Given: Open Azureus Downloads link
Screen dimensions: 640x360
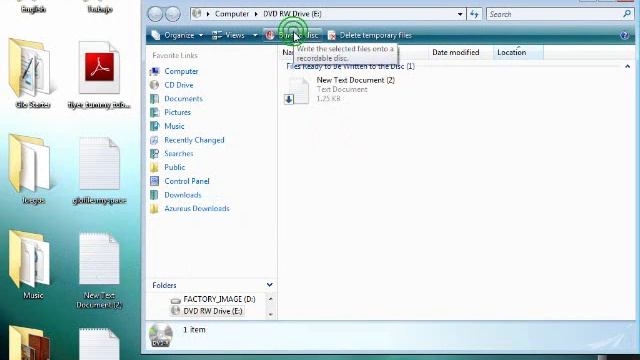Looking at the screenshot, I should pyautogui.click(x=197, y=209).
